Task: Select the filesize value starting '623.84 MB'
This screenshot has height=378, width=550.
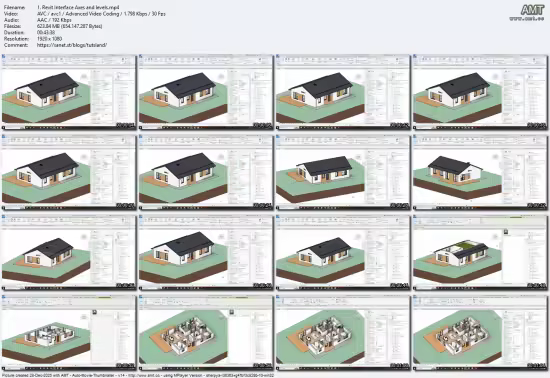Action: tap(69, 26)
